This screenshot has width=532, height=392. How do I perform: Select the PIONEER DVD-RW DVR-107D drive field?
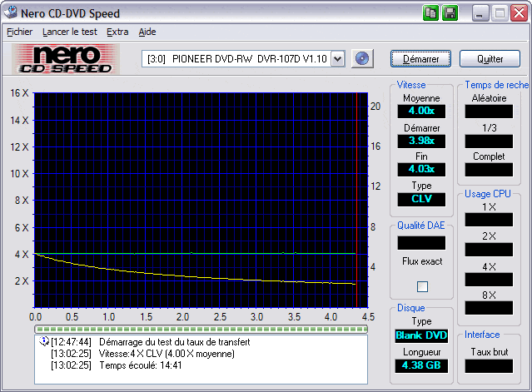pyautogui.click(x=243, y=59)
